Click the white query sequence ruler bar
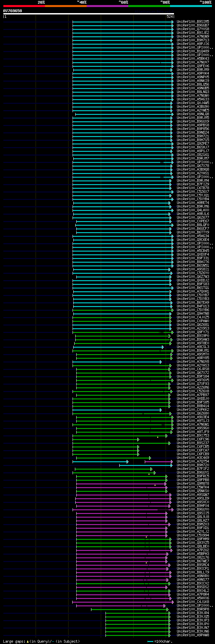215x644 pixels. tap(88, 14)
